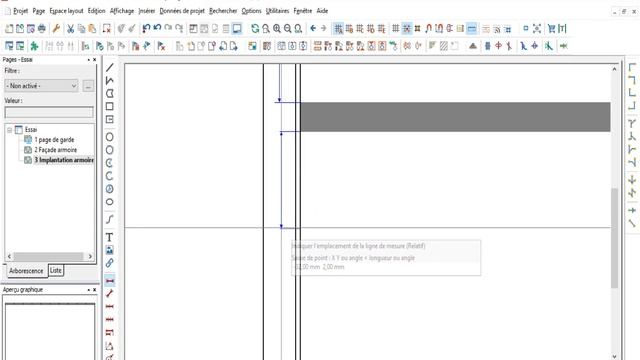
Task: Open the Page menu
Action: (x=38, y=11)
